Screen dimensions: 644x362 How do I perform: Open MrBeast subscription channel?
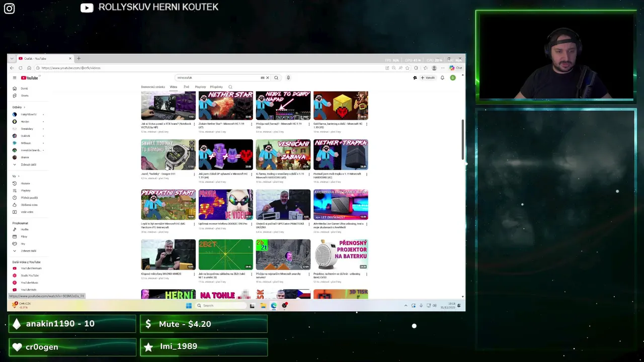[x=25, y=143]
